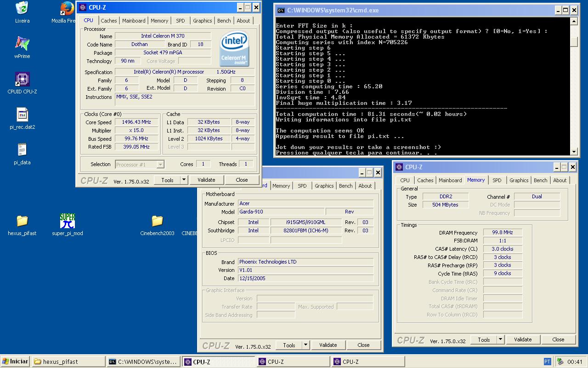The image size is (588, 368).
Task: Open the Graphics tab in CPU window
Action: [x=203, y=21]
